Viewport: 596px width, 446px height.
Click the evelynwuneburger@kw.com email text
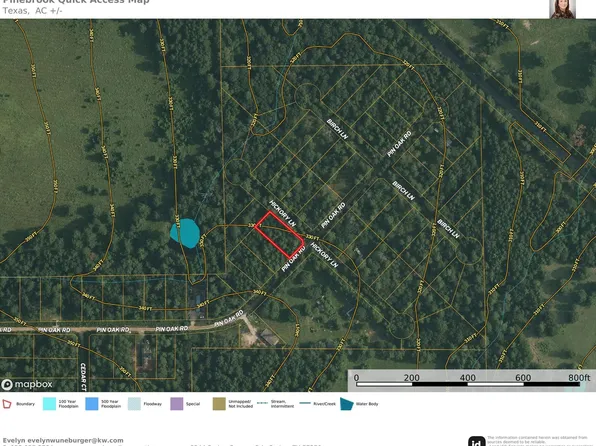pos(75,440)
